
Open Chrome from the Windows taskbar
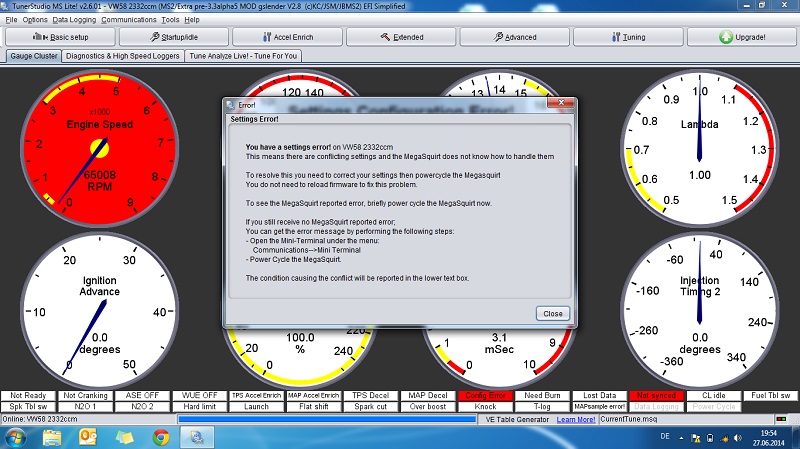click(159, 436)
